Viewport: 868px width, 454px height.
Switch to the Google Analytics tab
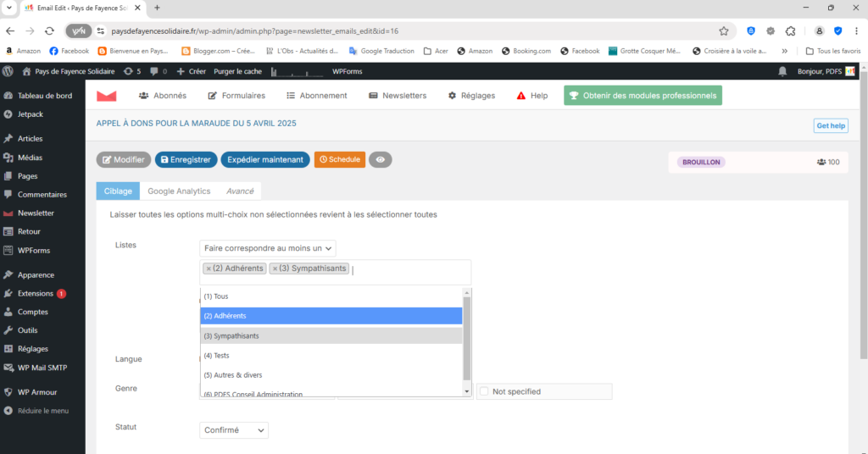(178, 191)
